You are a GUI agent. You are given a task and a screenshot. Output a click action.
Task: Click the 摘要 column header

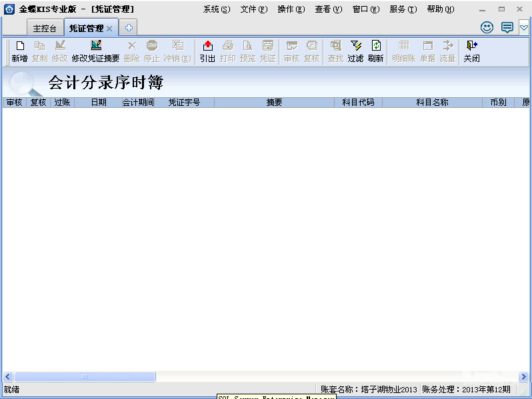pos(274,103)
